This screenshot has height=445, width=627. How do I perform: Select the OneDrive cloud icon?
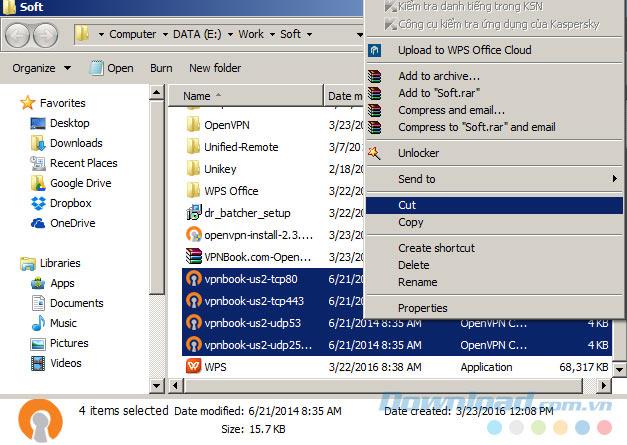(38, 223)
